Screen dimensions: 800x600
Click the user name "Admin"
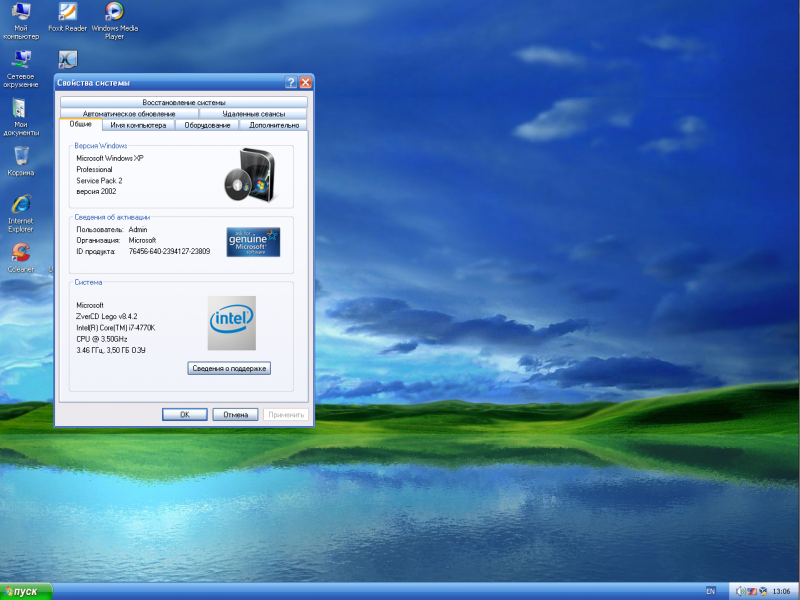(138, 230)
